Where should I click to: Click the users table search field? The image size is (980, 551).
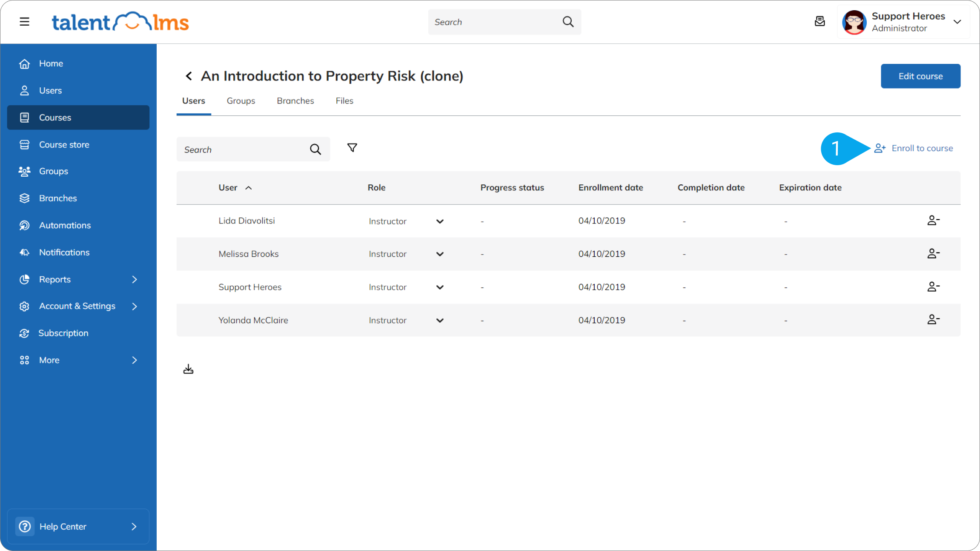pyautogui.click(x=253, y=149)
